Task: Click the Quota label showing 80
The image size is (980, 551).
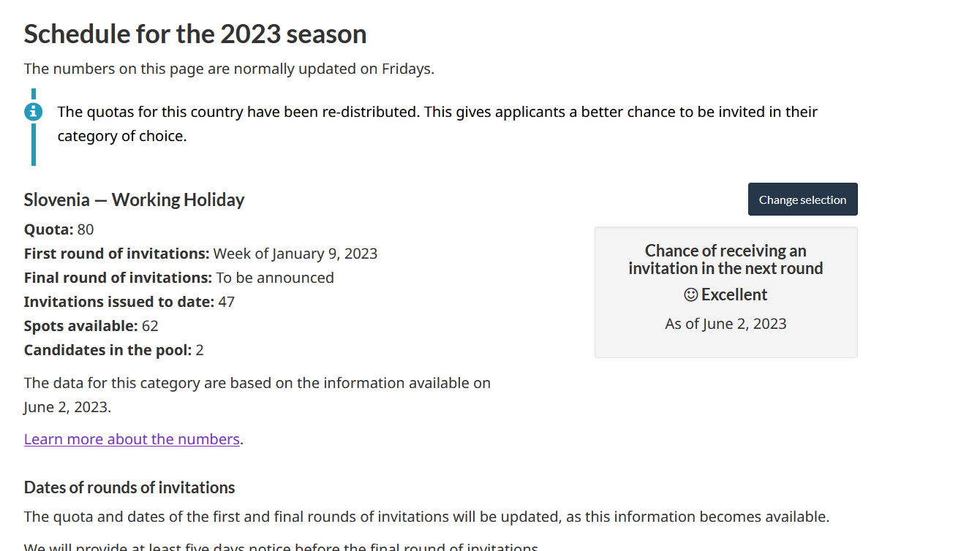Action: [59, 229]
